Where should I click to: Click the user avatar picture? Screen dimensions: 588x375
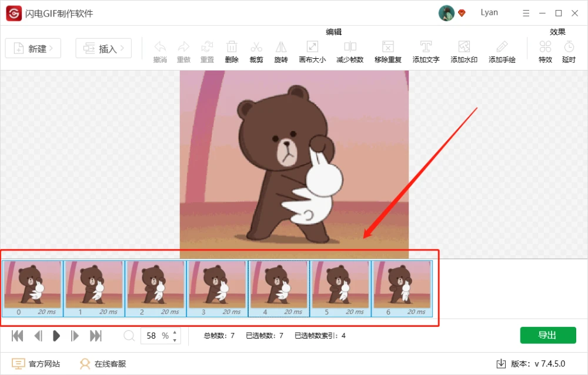446,13
